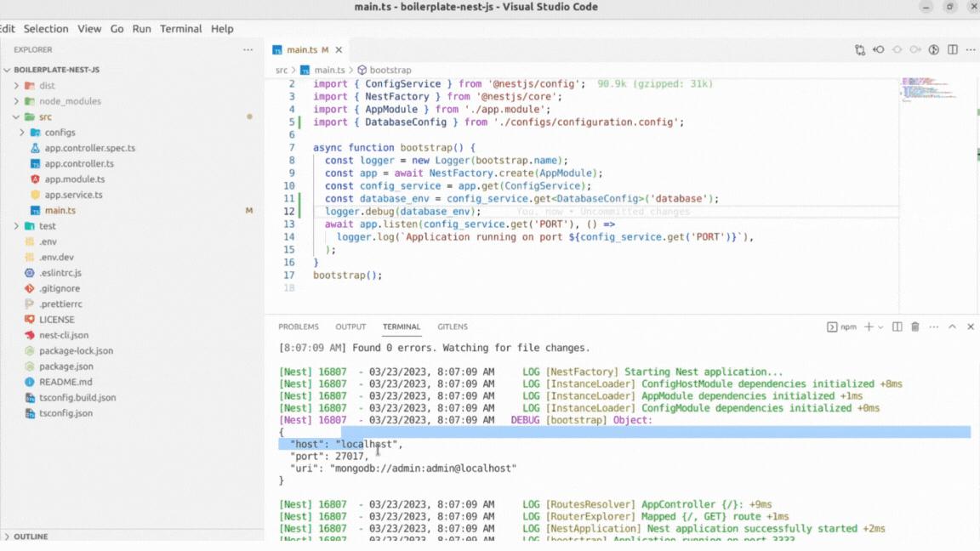The height and width of the screenshot is (551, 980).
Task: Open the Selection menu
Action: click(x=46, y=29)
